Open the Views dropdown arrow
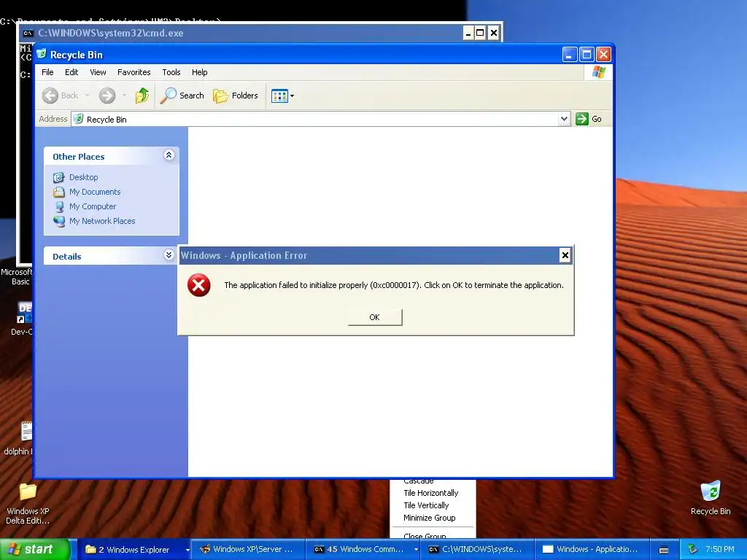This screenshot has width=747, height=560. pyautogui.click(x=292, y=96)
